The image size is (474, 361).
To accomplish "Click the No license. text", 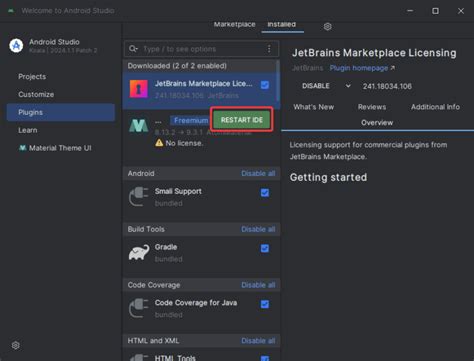I will click(184, 143).
